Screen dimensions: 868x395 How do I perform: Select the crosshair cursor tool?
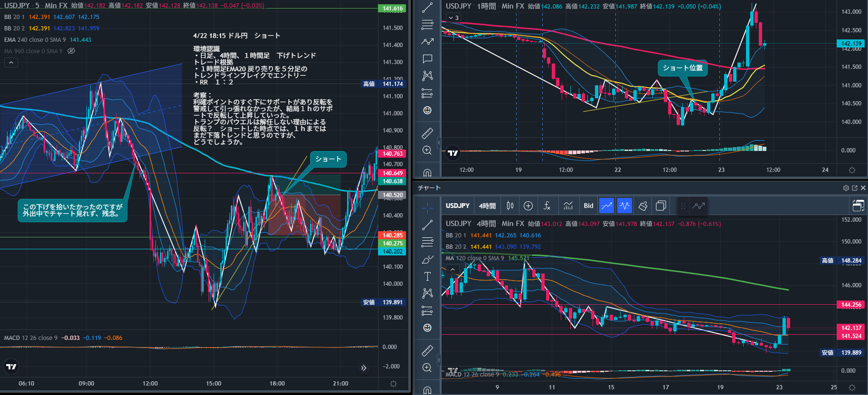427,207
